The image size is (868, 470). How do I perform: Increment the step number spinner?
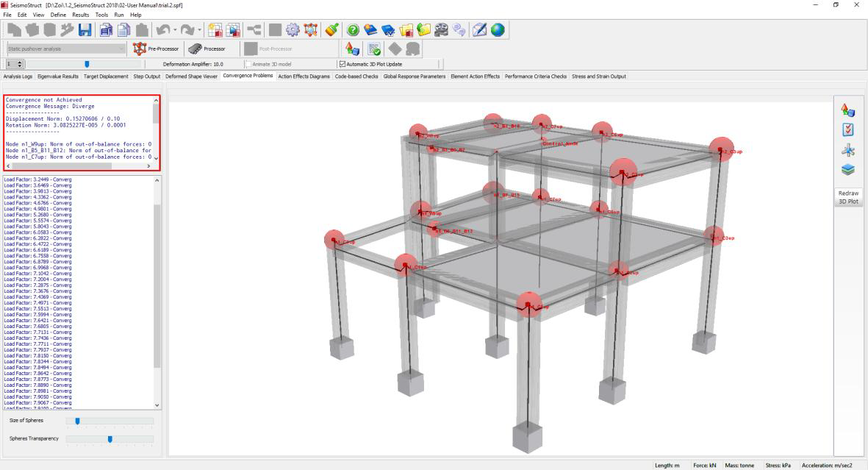click(20, 63)
